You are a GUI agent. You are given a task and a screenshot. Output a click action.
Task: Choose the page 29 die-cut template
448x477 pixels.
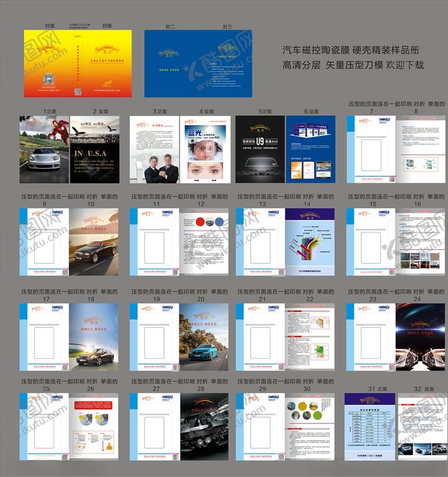pos(261,426)
